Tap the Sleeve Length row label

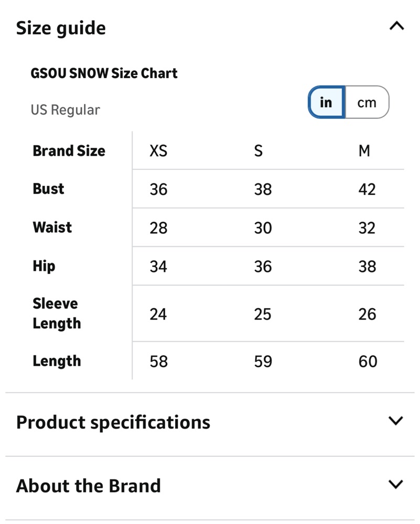(57, 313)
